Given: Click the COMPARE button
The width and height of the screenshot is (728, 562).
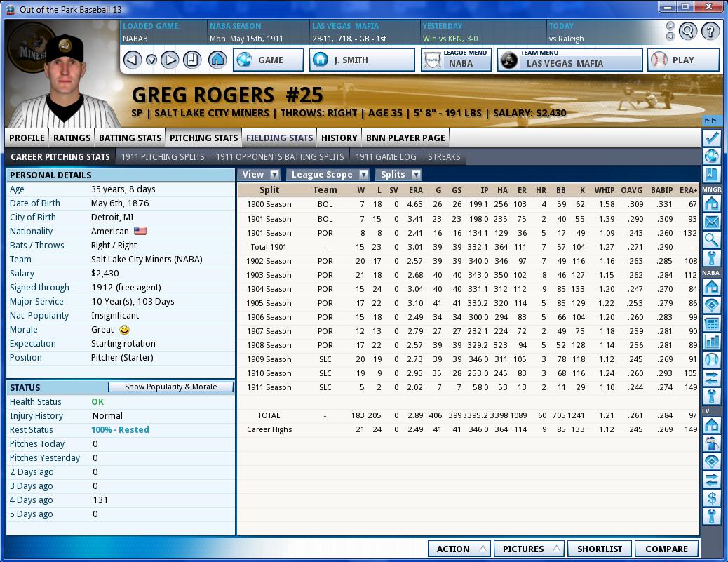Looking at the screenshot, I should click(x=667, y=549).
